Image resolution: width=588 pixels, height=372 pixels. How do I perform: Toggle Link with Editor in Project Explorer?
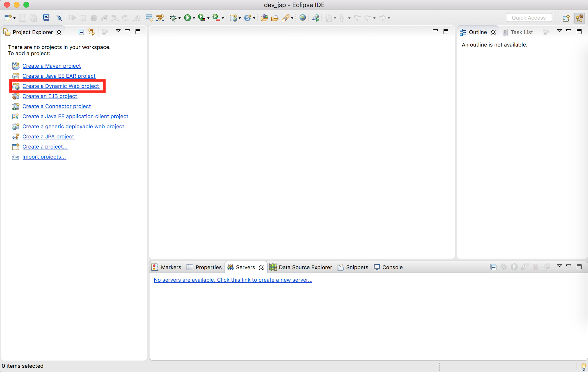coord(91,32)
